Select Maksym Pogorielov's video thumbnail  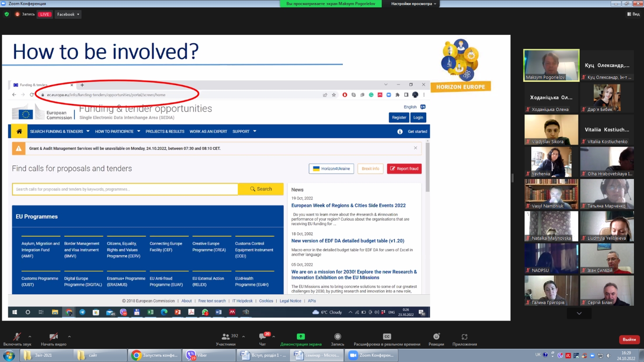(551, 65)
